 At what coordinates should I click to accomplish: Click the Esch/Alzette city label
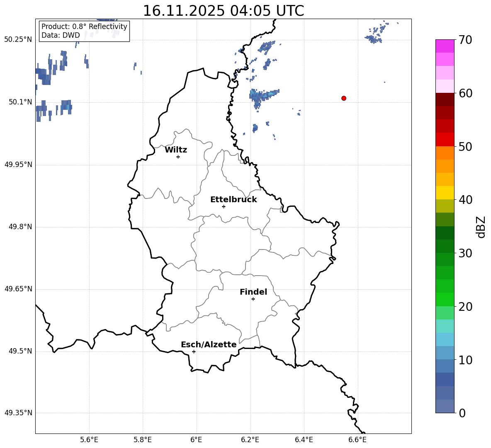click(209, 344)
